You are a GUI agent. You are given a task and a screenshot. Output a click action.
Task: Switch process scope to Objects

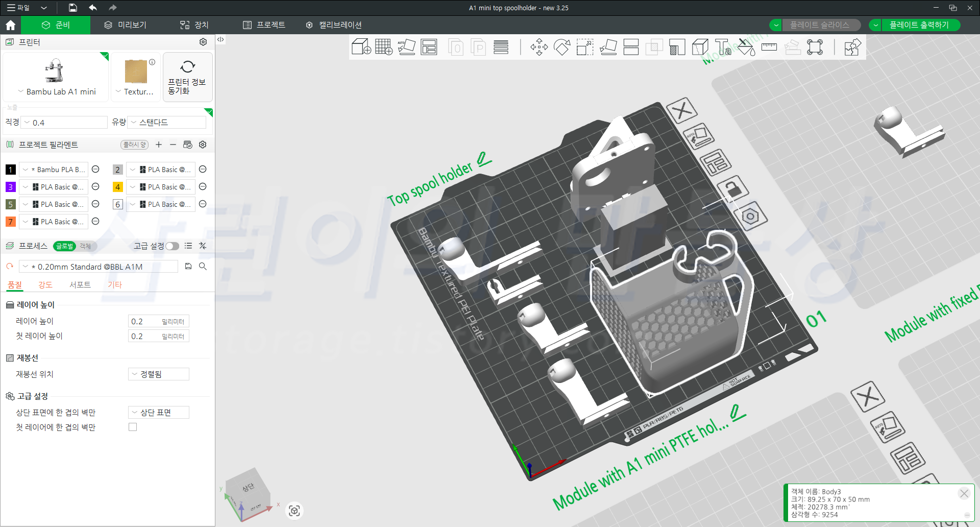[x=85, y=246]
